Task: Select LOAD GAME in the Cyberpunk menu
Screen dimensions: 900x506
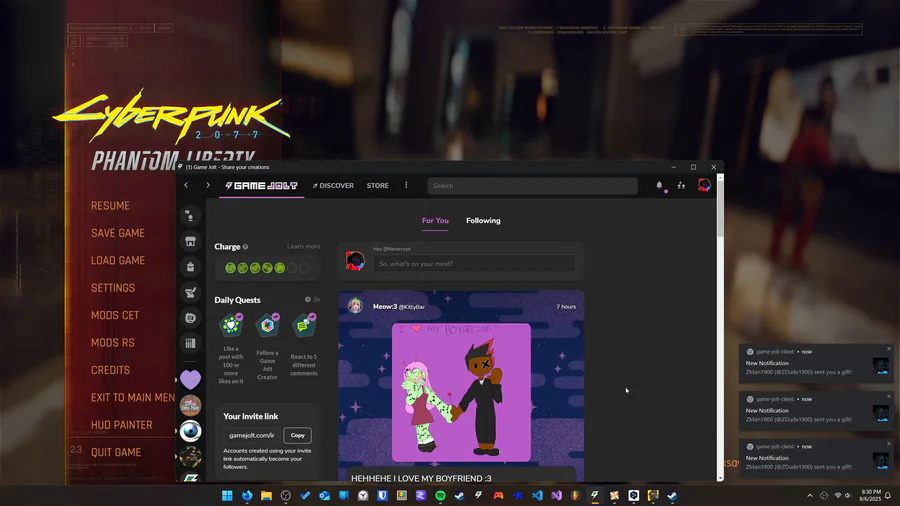Action: pyautogui.click(x=118, y=260)
